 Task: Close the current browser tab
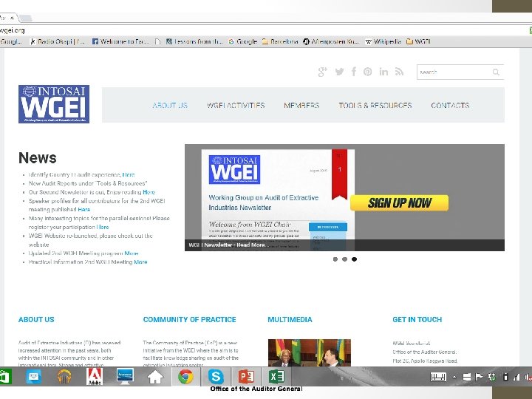(12, 18)
